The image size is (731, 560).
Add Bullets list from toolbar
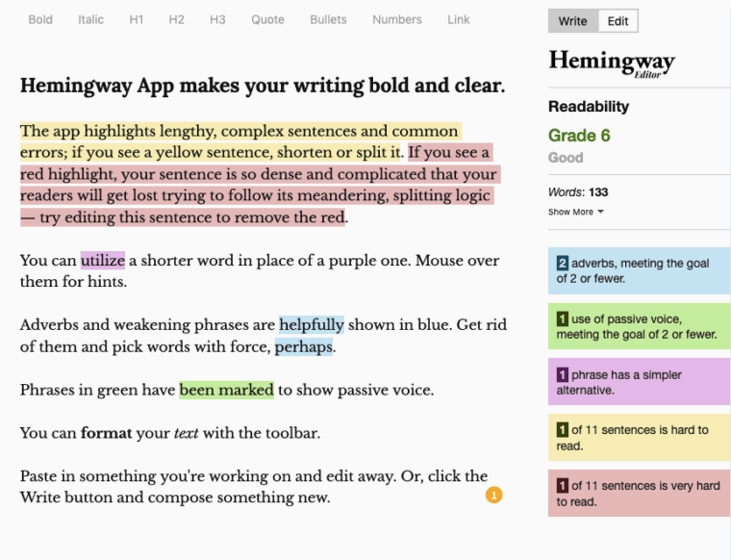pyautogui.click(x=328, y=19)
